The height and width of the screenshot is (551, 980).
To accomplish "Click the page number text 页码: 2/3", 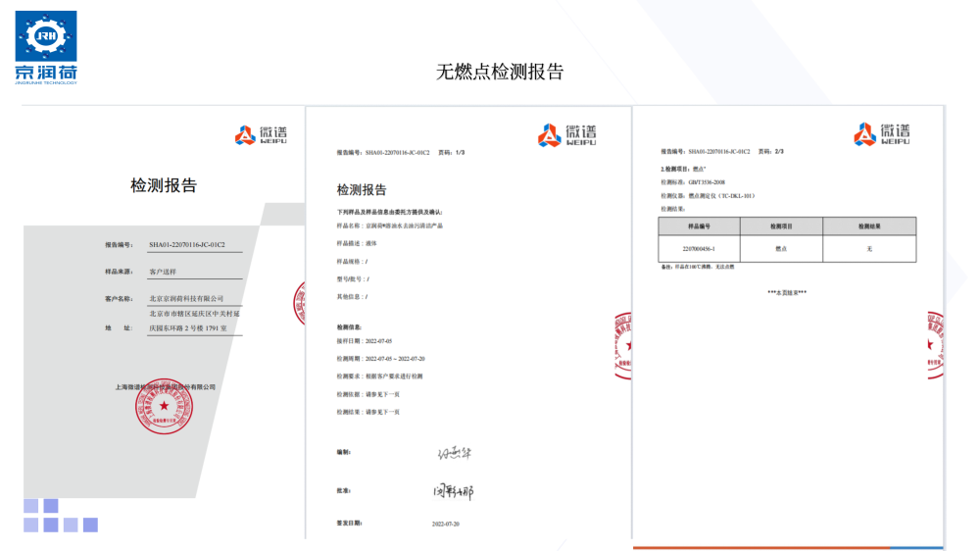I will [x=770, y=151].
